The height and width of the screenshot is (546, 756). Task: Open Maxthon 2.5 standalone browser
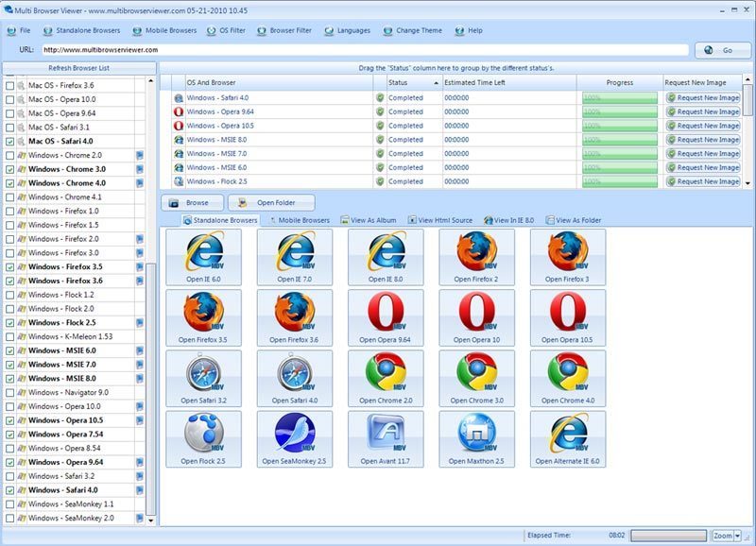(476, 439)
